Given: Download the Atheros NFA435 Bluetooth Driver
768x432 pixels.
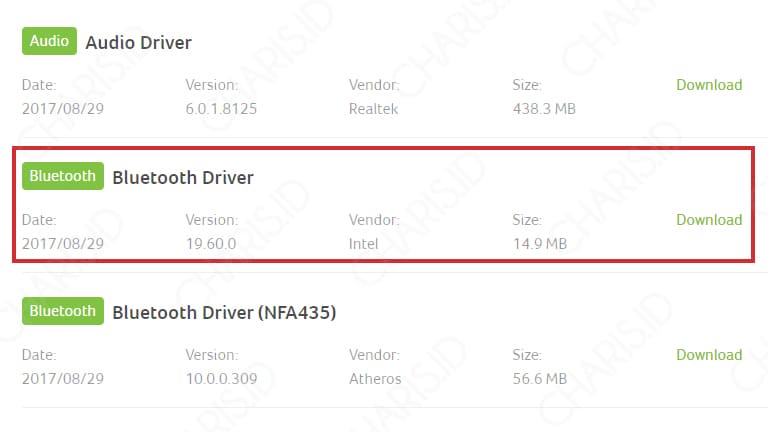Looking at the screenshot, I should (709, 355).
